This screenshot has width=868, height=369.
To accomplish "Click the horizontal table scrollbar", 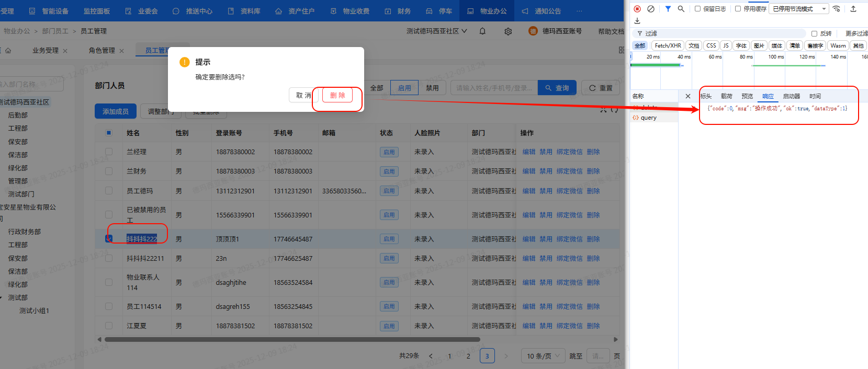I will [x=292, y=340].
